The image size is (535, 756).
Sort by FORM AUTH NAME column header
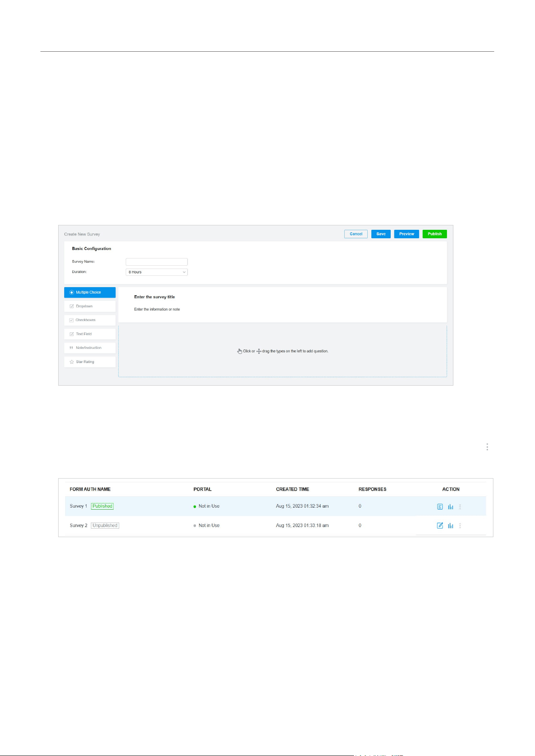pyautogui.click(x=90, y=489)
